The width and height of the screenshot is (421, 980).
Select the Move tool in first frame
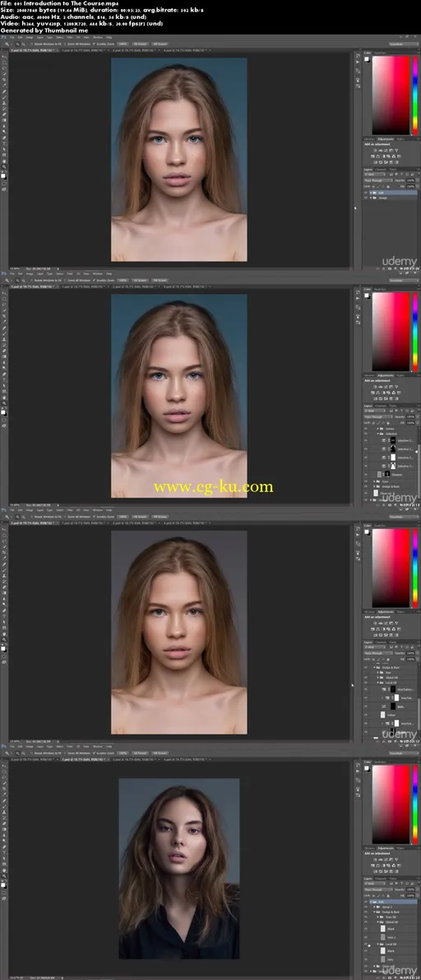point(4,57)
